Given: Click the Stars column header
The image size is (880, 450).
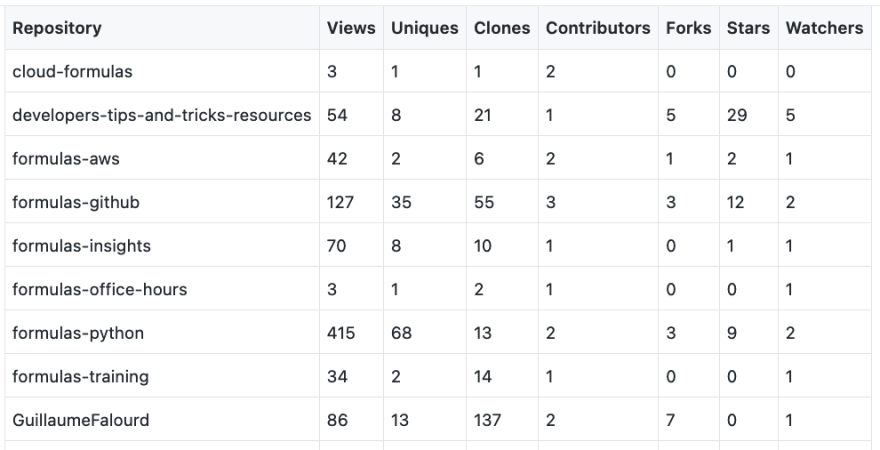Looking at the screenshot, I should point(748,28).
